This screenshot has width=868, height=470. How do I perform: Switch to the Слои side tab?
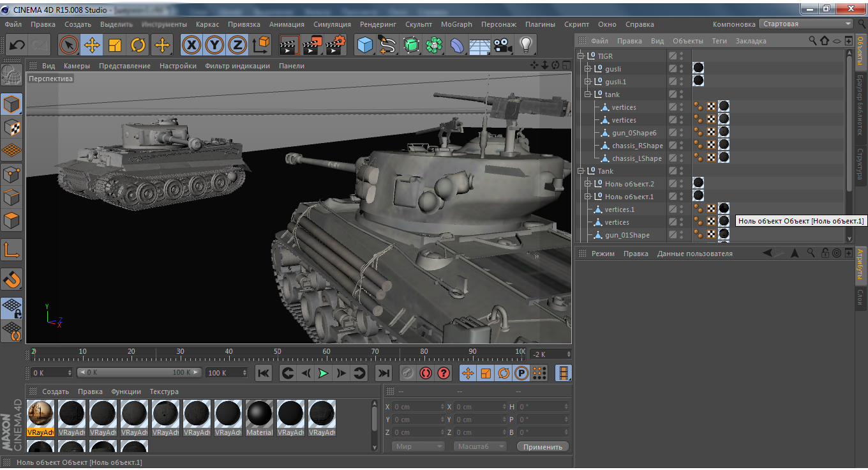pos(860,297)
